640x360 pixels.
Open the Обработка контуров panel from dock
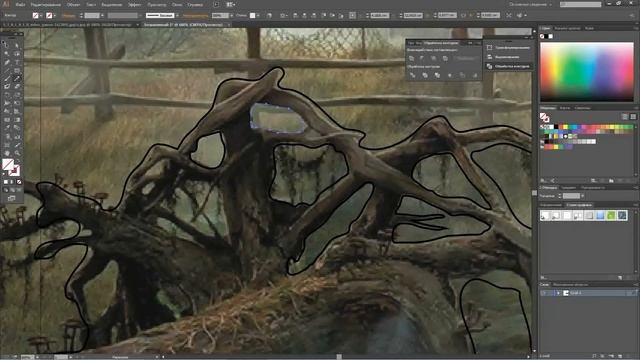[508, 66]
